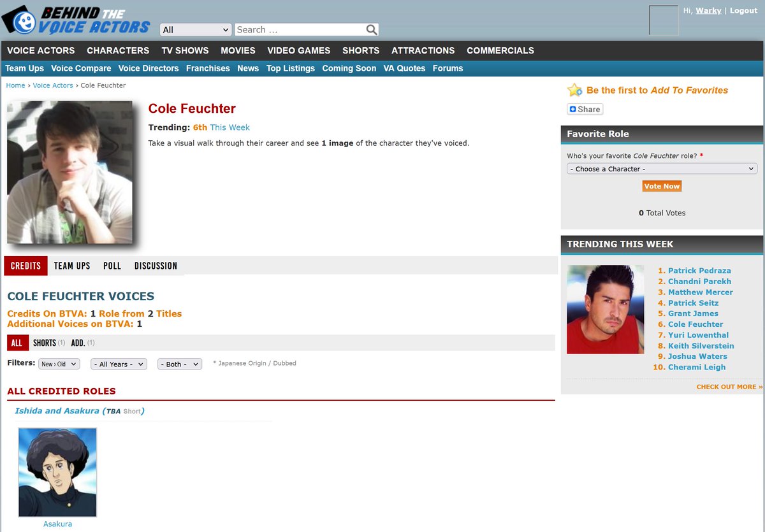The width and height of the screenshot is (765, 532).
Task: Click the Warky username link
Action: pos(708,11)
